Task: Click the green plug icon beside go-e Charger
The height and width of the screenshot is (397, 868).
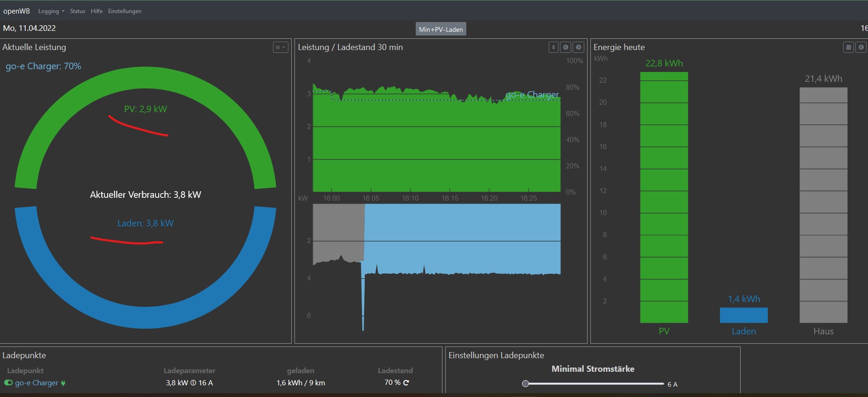Action: point(63,383)
